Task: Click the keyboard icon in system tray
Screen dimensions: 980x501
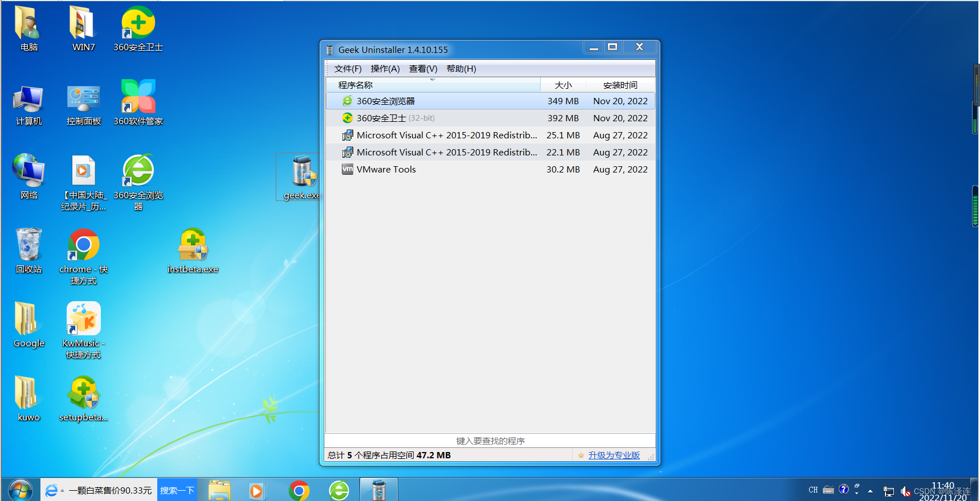Action: pos(828,490)
